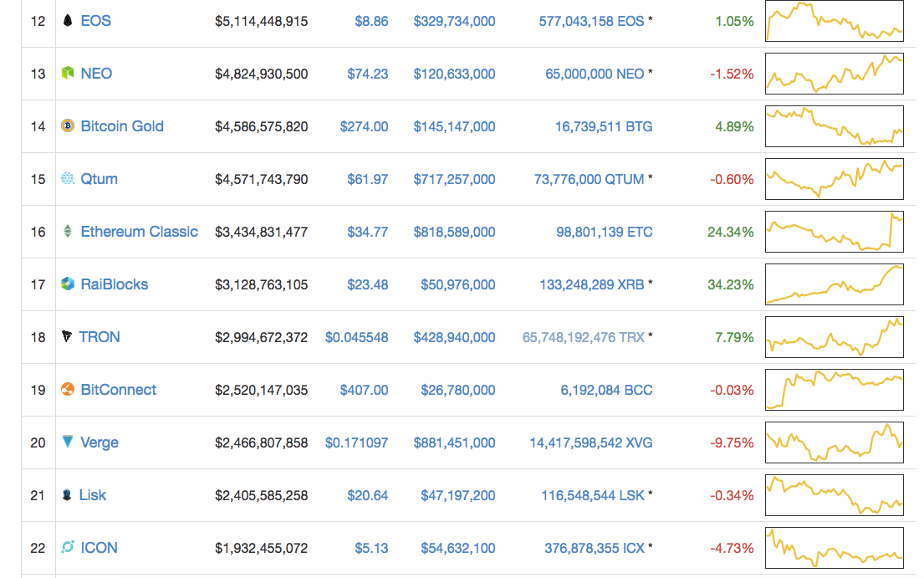Click the Ethereum Classic diamond icon

click(68, 231)
